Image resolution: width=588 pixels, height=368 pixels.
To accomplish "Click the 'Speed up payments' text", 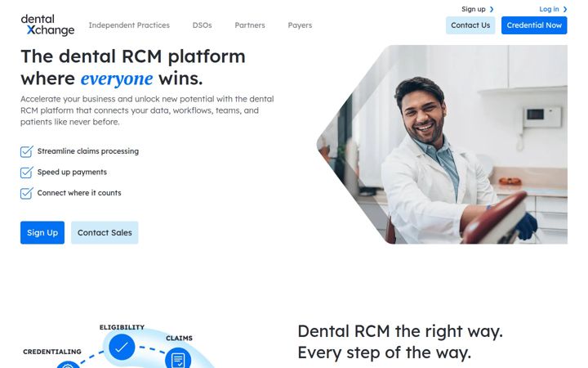I will [72, 172].
